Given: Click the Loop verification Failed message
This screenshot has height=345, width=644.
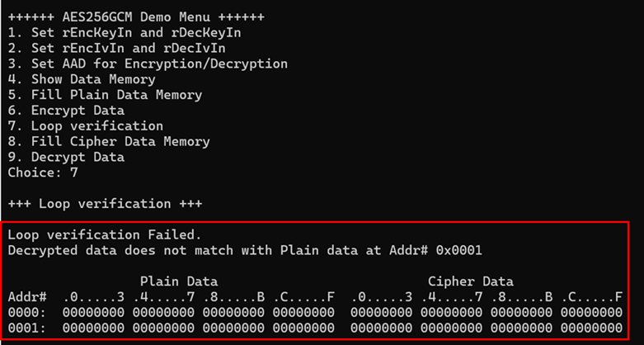Looking at the screenshot, I should [x=97, y=234].
